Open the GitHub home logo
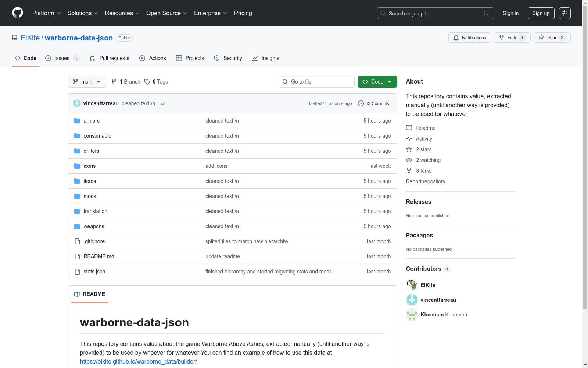The height and width of the screenshot is (368, 588). click(18, 13)
